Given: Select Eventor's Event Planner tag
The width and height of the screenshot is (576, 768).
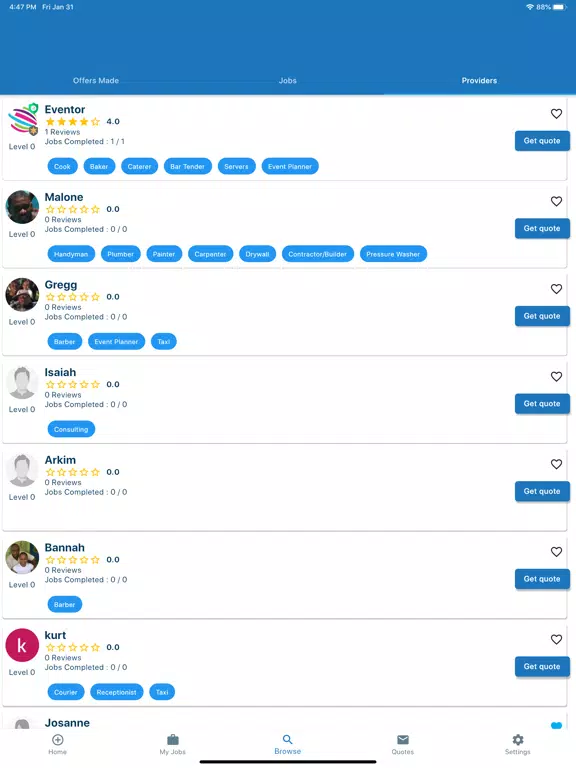Looking at the screenshot, I should point(290,167).
